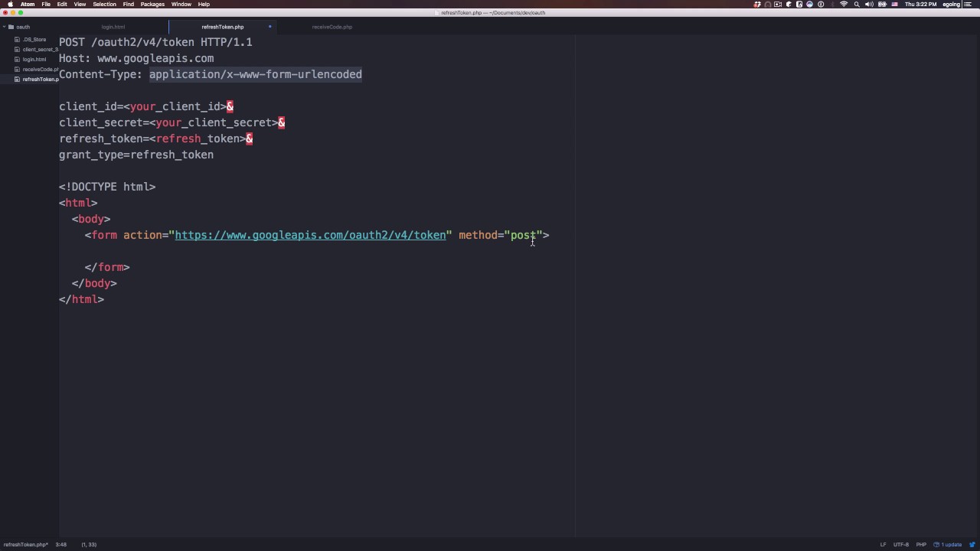
Task: Click the closing '</form>' tag
Action: 107,267
